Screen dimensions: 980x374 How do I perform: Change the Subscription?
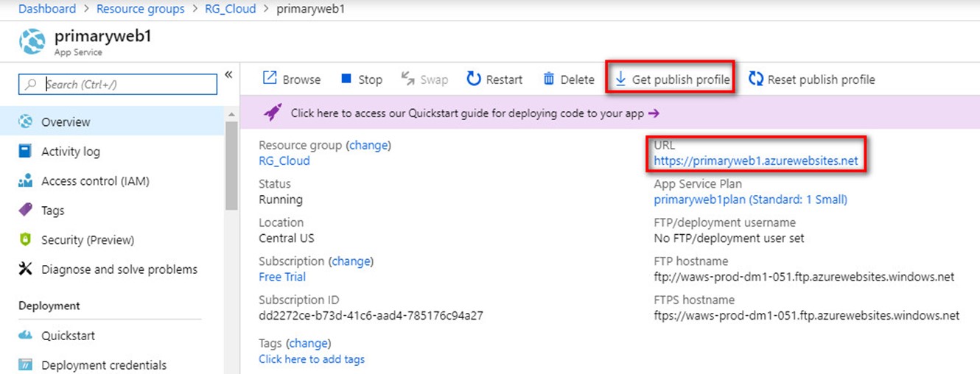pos(351,261)
